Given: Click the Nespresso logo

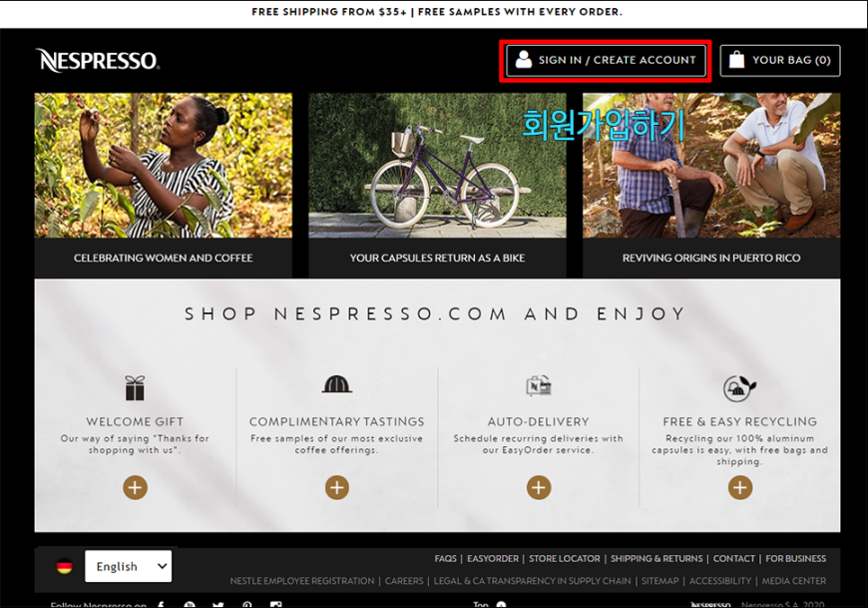Looking at the screenshot, I should [98, 60].
